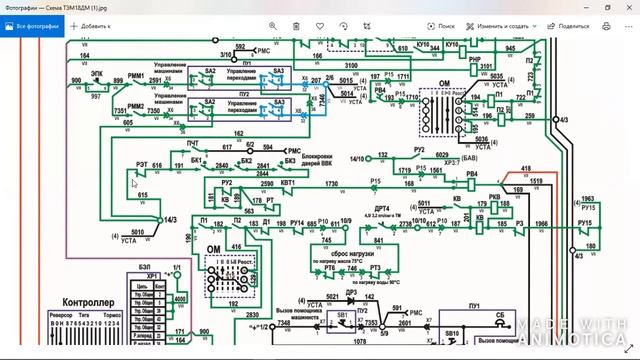Click the Add to album button

[91, 26]
